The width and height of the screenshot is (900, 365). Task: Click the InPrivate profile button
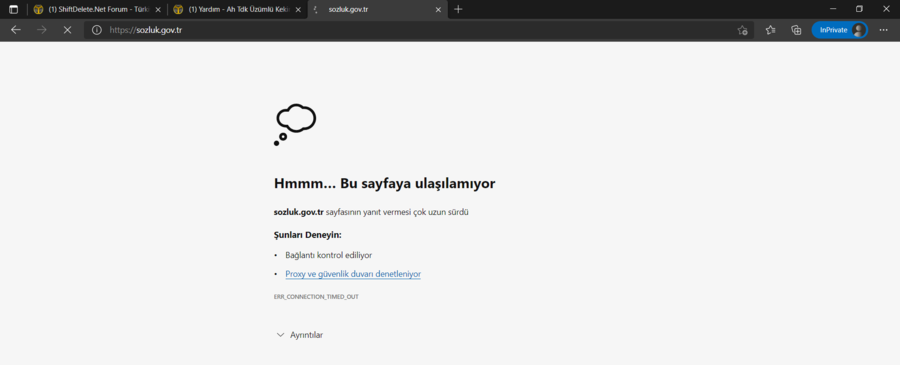click(839, 30)
